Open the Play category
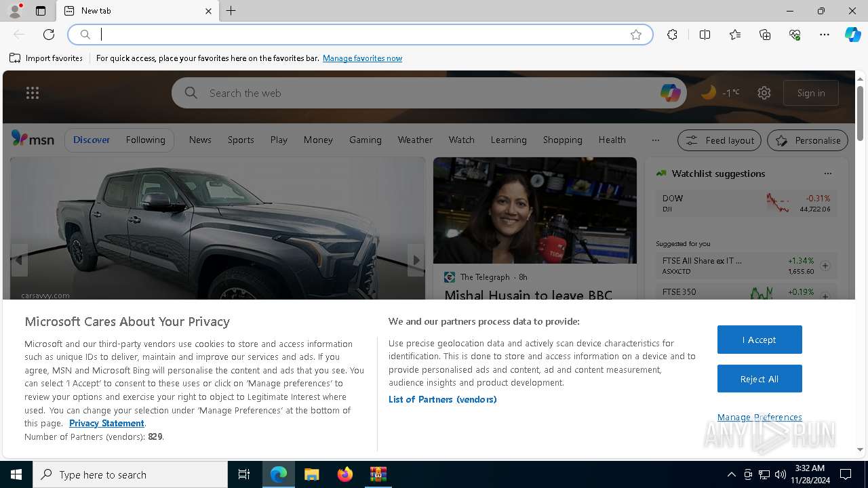The image size is (868, 488). [x=279, y=140]
